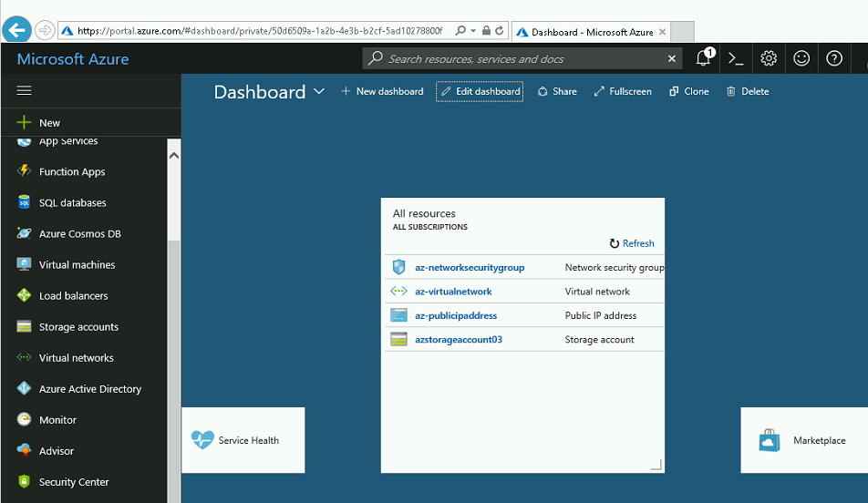Click the Dashboard - Microsoft Azure browser tab
The image size is (868, 503).
[591, 32]
